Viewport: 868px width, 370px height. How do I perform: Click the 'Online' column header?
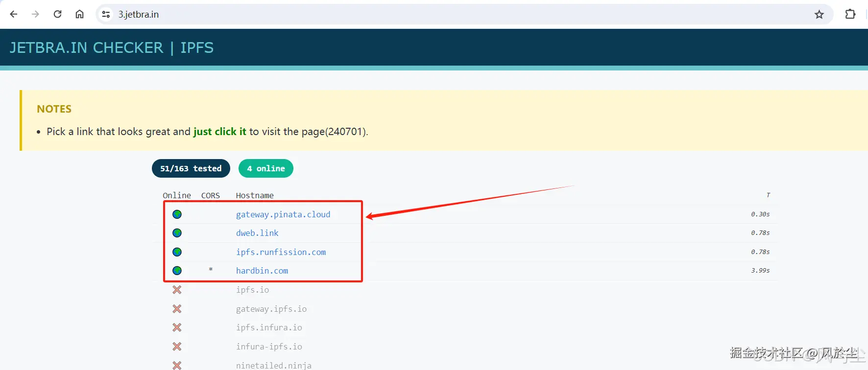[x=177, y=195]
